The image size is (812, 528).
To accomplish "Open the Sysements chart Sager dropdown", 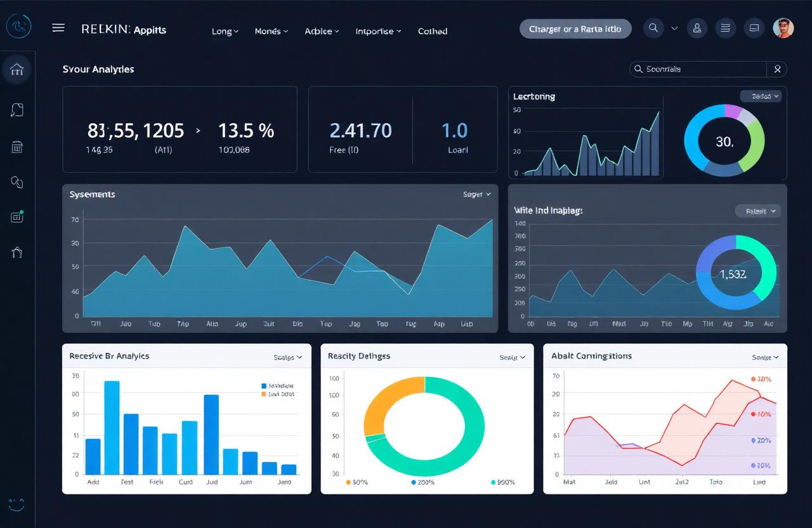I will pyautogui.click(x=477, y=195).
